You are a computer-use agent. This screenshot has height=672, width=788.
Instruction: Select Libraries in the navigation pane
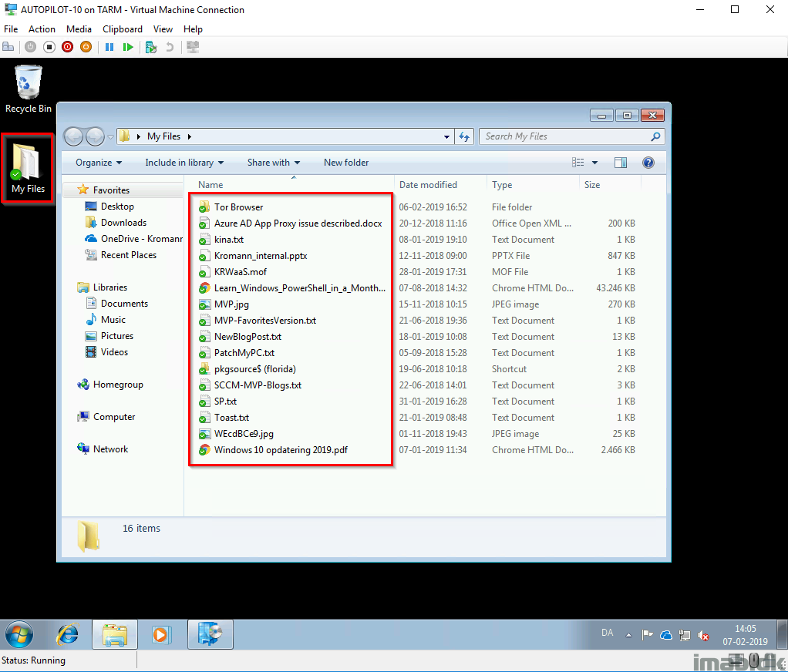click(110, 287)
